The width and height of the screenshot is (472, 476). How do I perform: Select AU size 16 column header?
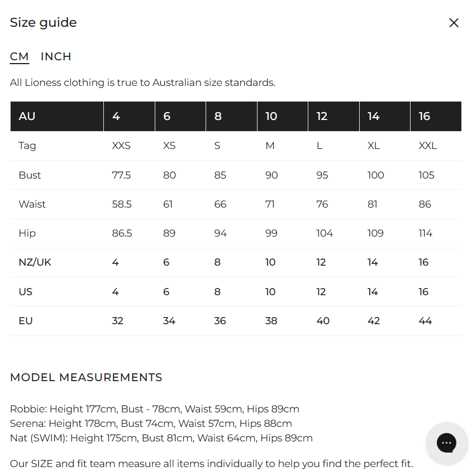tap(425, 116)
